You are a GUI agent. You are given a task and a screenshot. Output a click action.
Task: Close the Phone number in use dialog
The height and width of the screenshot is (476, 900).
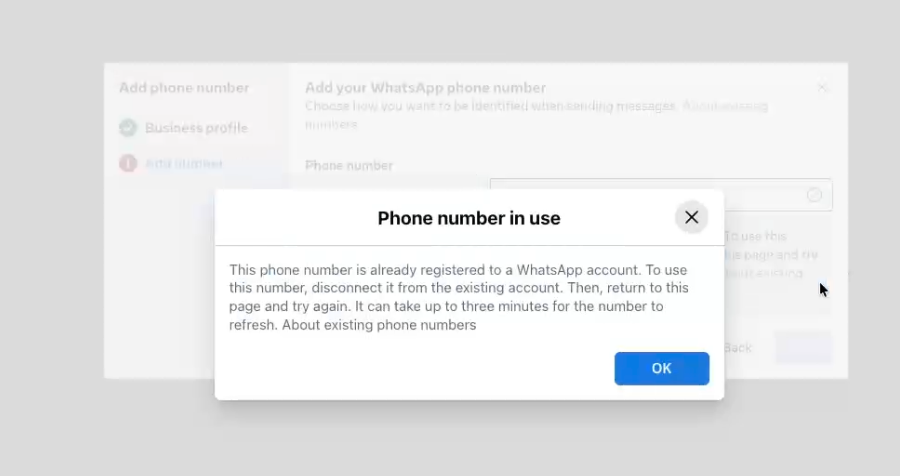(x=692, y=217)
